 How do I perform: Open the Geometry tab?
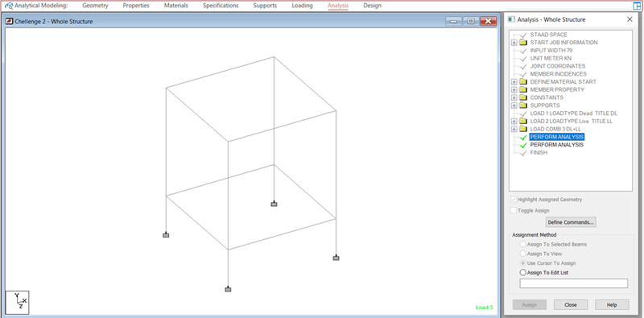[x=95, y=6]
